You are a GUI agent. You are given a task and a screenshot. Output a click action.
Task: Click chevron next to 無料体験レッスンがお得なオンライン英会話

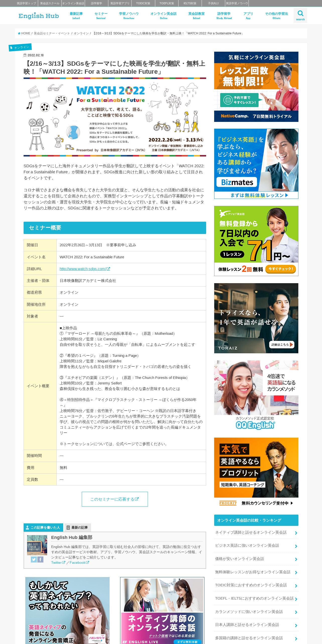296,573
